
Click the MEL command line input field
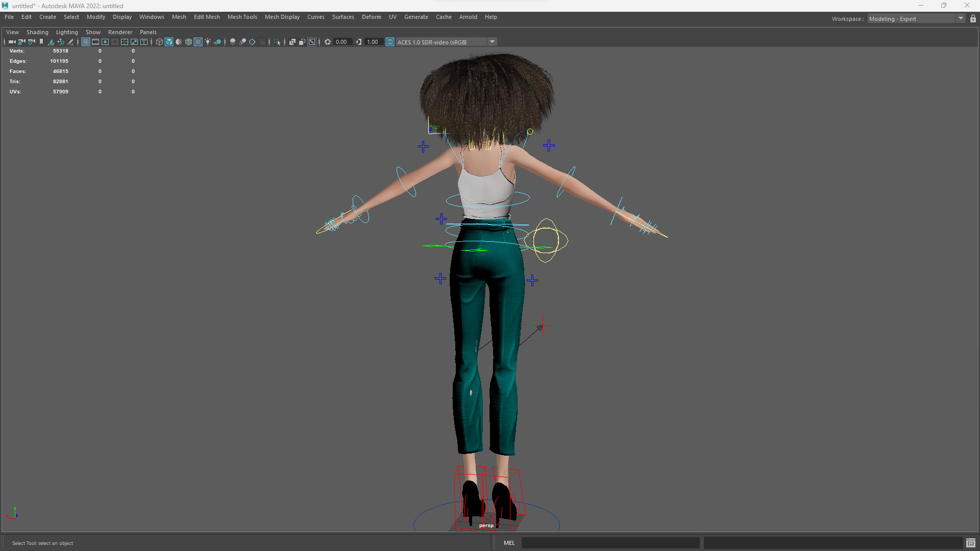point(610,543)
